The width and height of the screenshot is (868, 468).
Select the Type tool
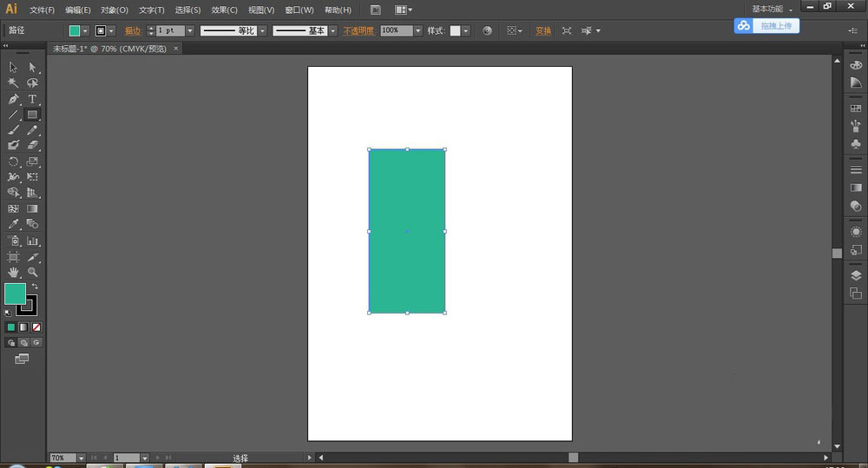pyautogui.click(x=33, y=99)
